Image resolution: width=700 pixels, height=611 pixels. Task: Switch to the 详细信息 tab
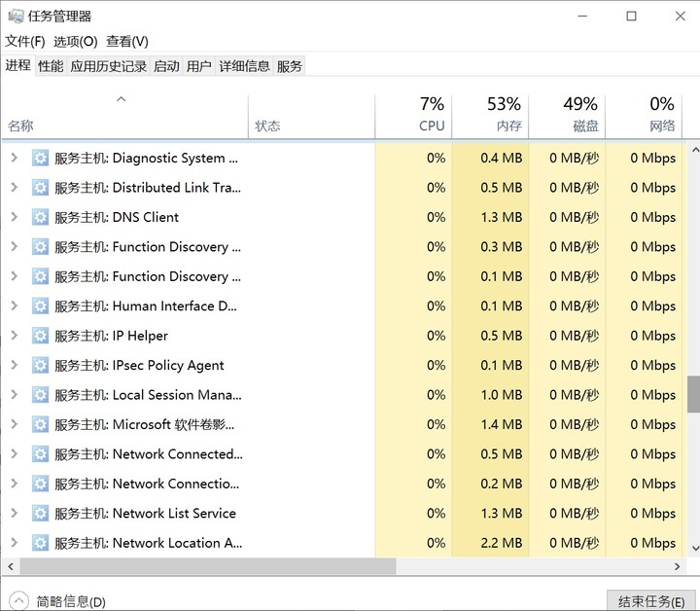(245, 66)
